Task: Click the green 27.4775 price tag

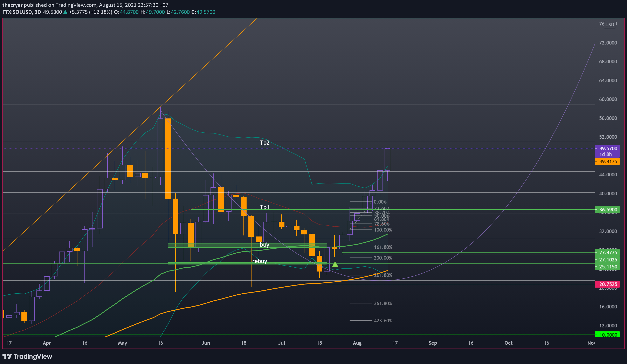Action: tap(607, 253)
